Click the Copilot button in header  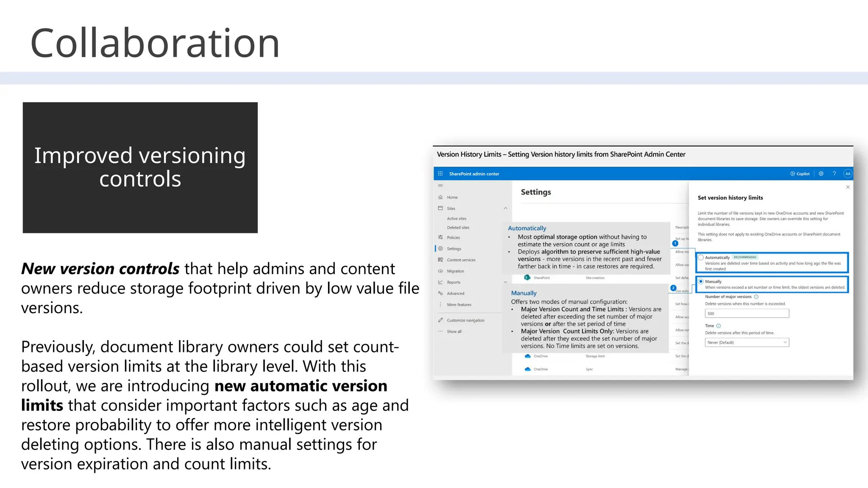pos(800,174)
